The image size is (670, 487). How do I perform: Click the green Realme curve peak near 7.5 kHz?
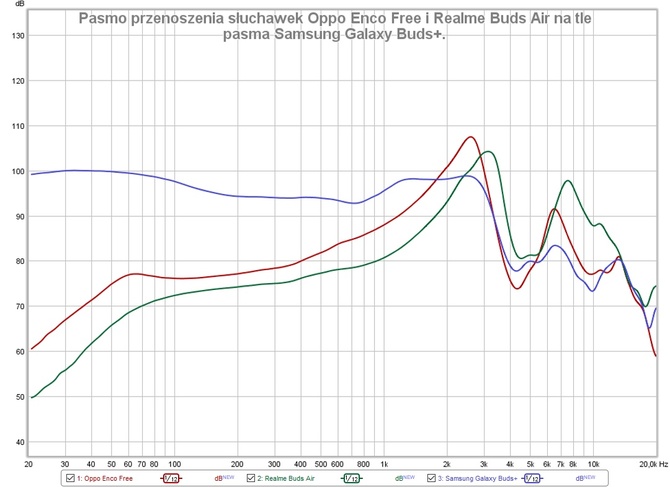pos(568,181)
